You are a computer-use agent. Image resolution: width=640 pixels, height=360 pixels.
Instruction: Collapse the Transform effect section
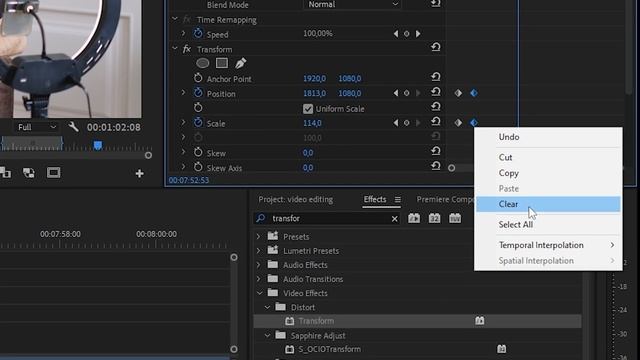(x=175, y=49)
